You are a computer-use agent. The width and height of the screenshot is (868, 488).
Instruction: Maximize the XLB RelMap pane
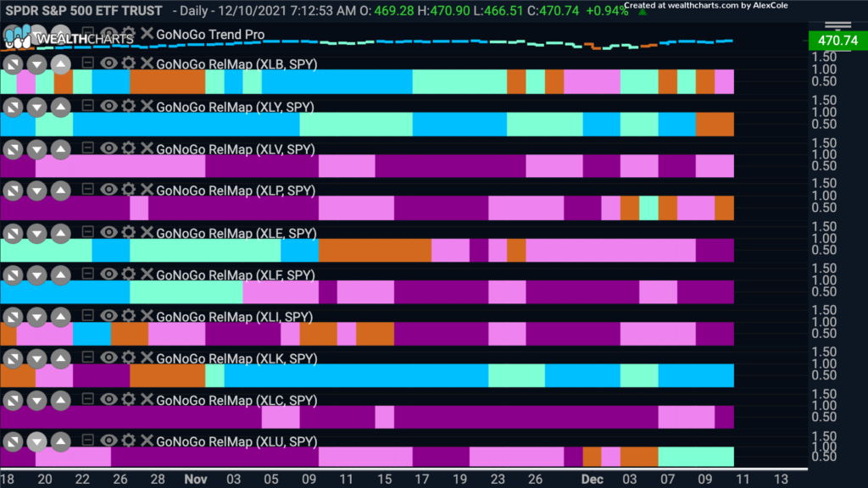(13, 64)
